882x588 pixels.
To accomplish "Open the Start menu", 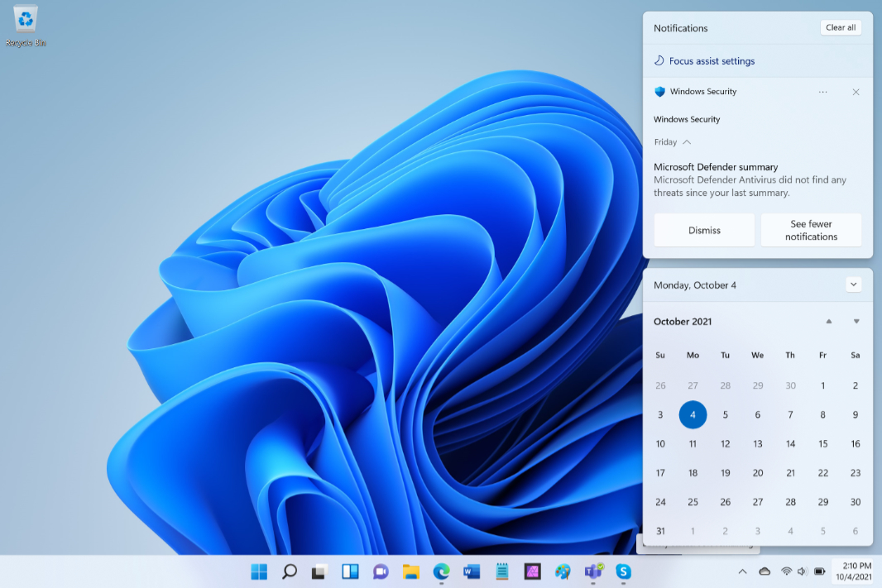I will (259, 571).
